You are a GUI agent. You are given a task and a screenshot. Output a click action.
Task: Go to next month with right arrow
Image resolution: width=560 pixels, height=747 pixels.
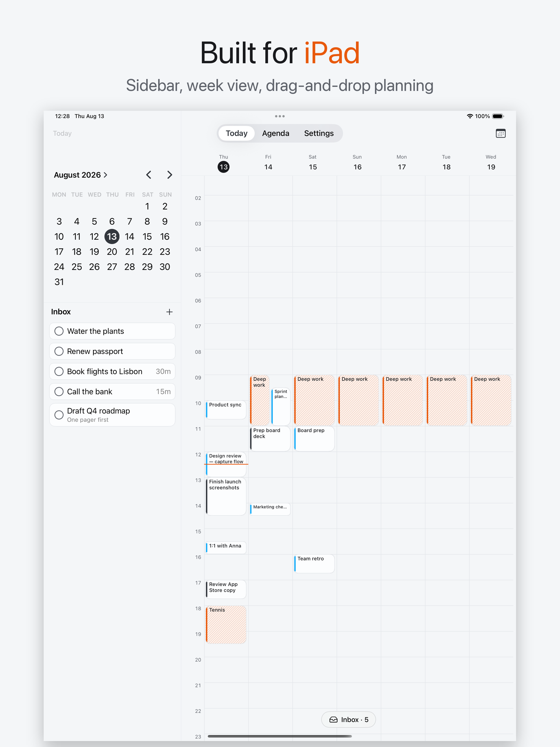(170, 175)
